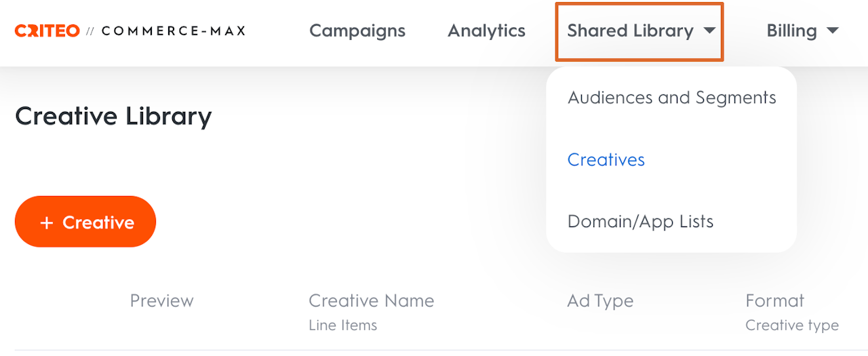Screen dimensions: 868x356
Task: Click the Creative Library page heading
Action: pos(113,116)
